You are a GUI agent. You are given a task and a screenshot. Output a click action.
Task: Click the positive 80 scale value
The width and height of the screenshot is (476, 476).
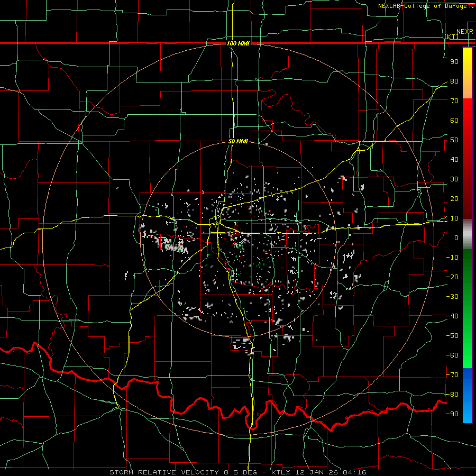454,81
